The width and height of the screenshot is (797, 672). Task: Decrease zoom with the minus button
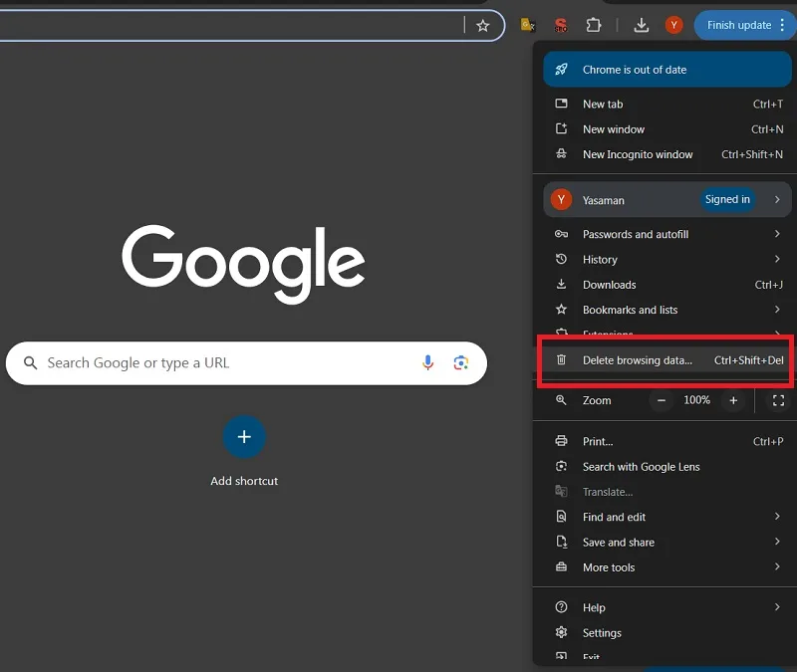pyautogui.click(x=661, y=400)
